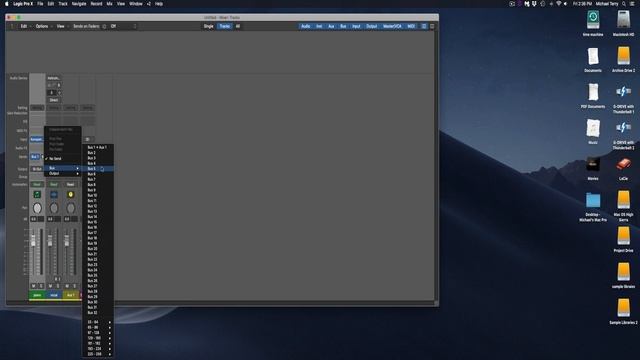Expand the Bus 65 - 96 range submenu
Image resolution: width=640 pixels, height=360 pixels.
98,327
